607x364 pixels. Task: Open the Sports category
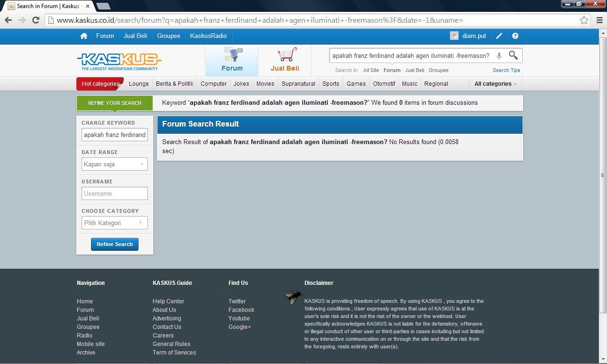(331, 84)
